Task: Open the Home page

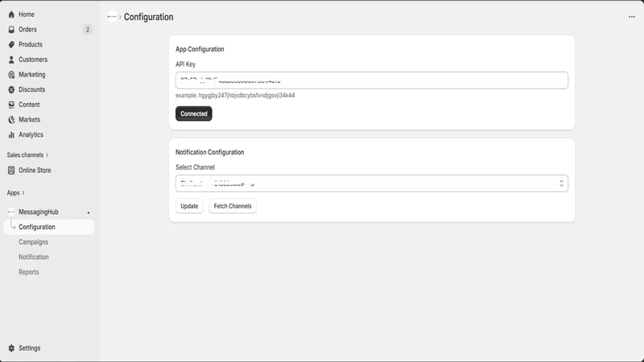Action: click(27, 14)
